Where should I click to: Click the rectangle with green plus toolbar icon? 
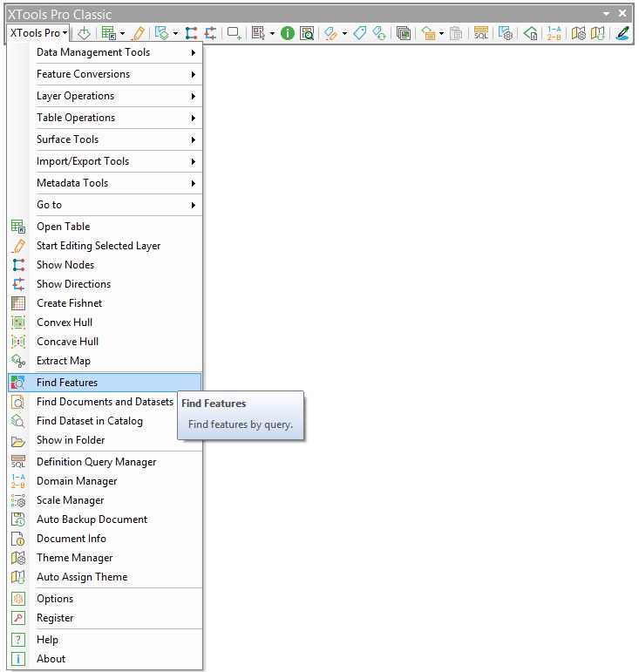(235, 33)
